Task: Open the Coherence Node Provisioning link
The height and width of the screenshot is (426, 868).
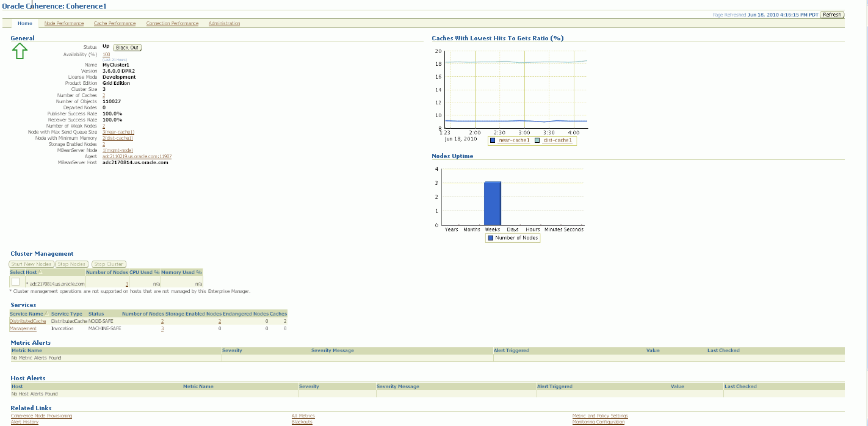Action: click(42, 416)
